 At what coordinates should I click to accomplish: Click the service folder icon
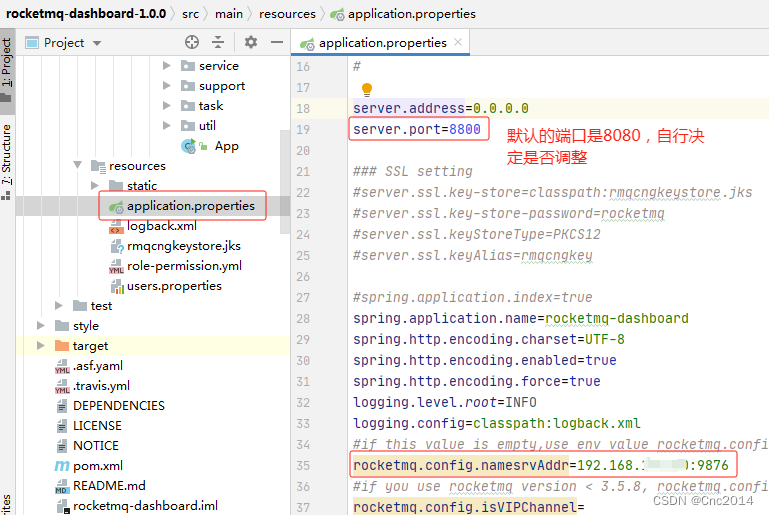pos(188,65)
